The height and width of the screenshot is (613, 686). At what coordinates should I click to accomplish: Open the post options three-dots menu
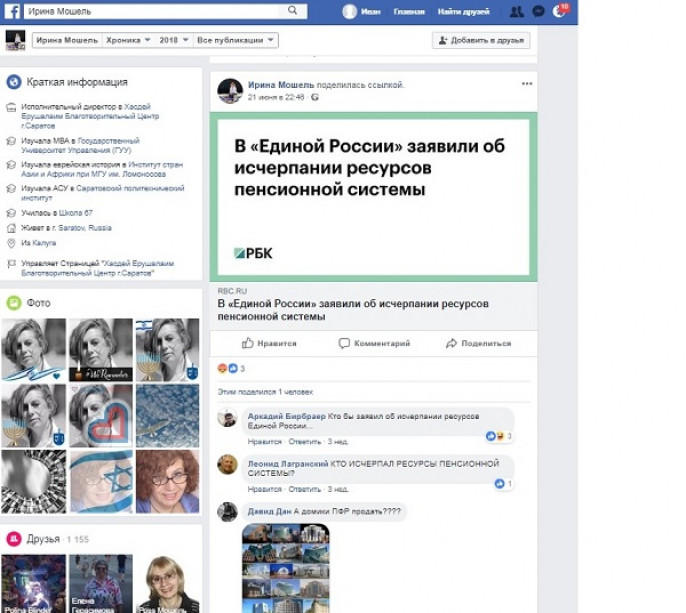[527, 84]
